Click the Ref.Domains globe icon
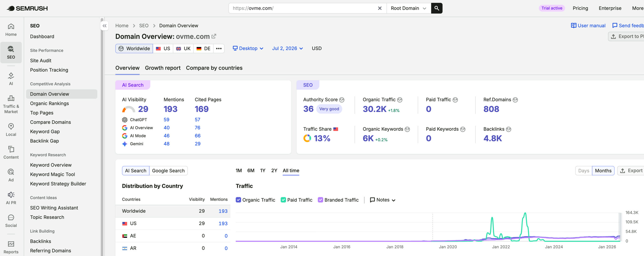The width and height of the screenshot is (644, 256). click(x=515, y=100)
